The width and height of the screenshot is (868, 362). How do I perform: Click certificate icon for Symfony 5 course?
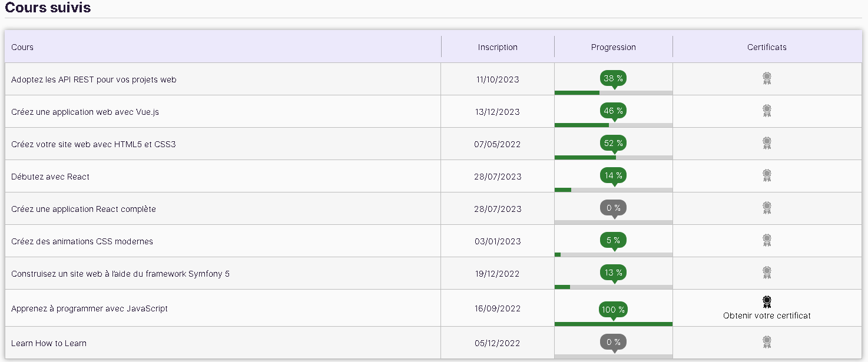[x=767, y=273]
